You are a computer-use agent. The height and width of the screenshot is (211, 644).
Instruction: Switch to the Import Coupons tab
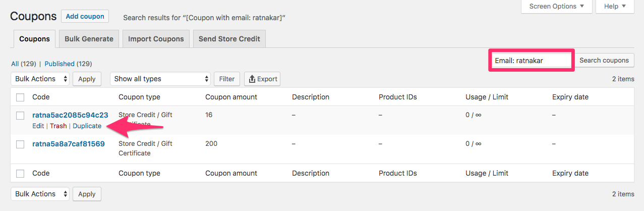pos(156,39)
